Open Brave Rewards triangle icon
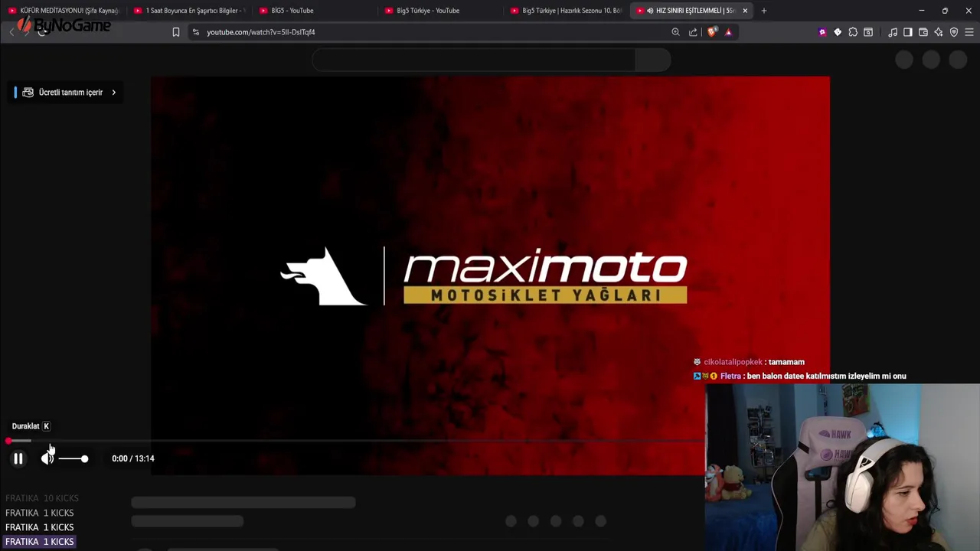Screen dimensions: 980x551 728,32
